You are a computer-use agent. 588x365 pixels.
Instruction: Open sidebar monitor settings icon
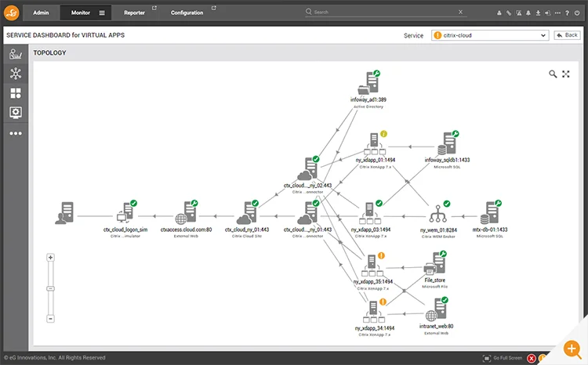(x=16, y=113)
